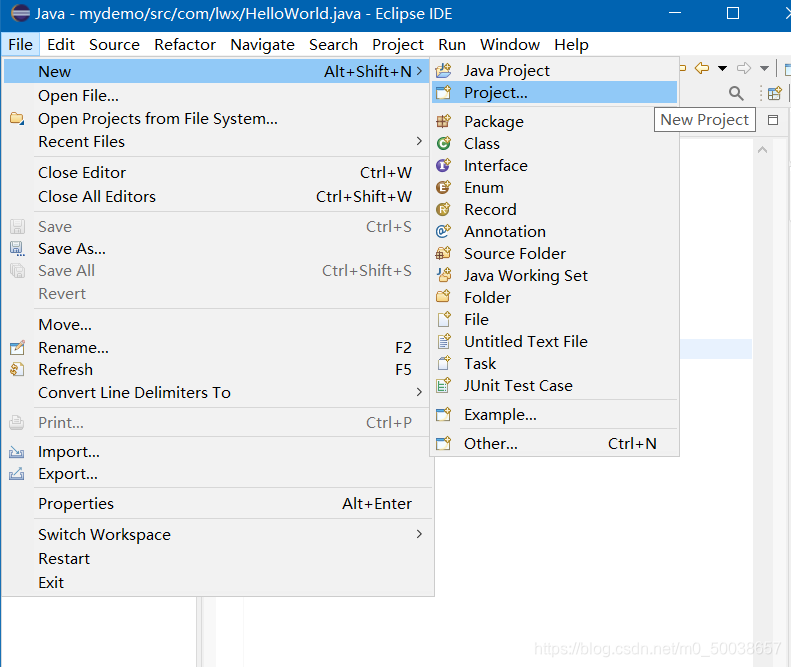Click the green Class icon
Screen dimensions: 791x667
pyautogui.click(x=443, y=144)
